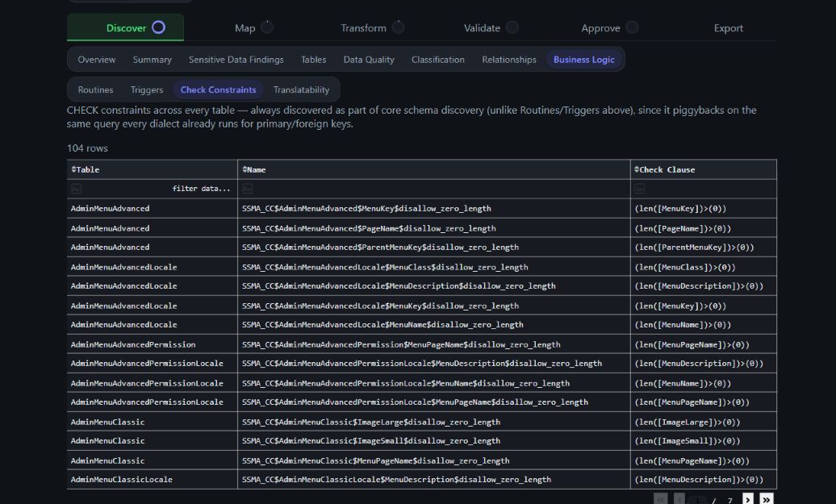This screenshot has height=504, width=836.
Task: Open the Classification tab
Action: pos(437,60)
